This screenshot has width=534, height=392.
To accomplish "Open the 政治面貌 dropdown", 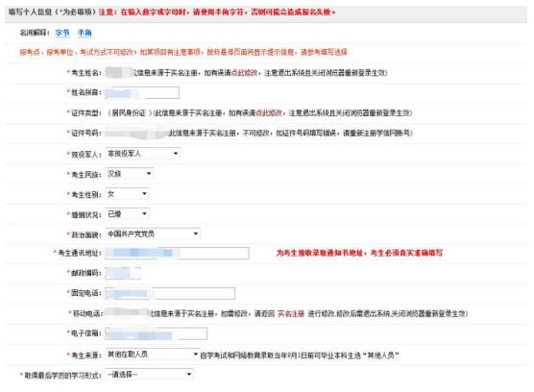I will tap(153, 233).
